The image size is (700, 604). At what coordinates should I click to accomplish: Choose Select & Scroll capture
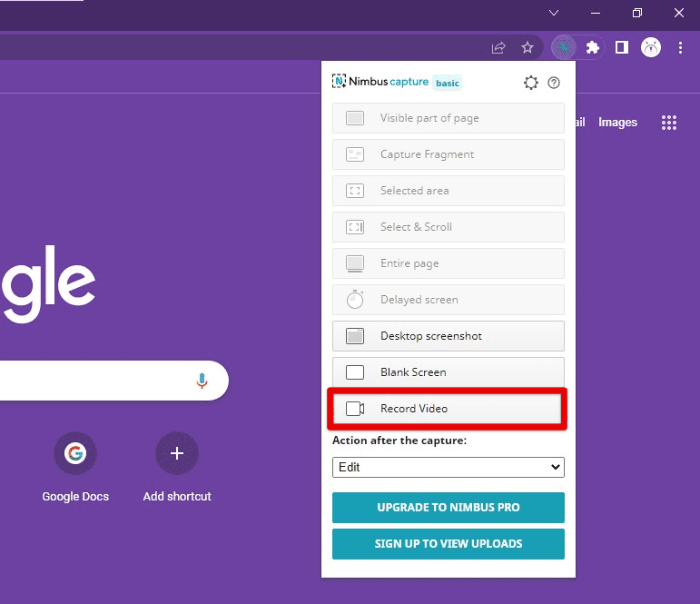click(449, 227)
